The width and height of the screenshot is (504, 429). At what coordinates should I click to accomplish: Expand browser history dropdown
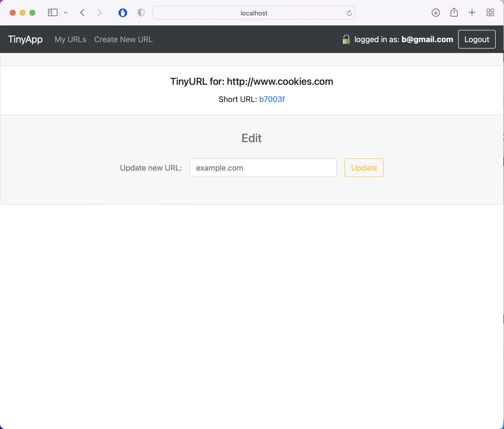tap(65, 13)
